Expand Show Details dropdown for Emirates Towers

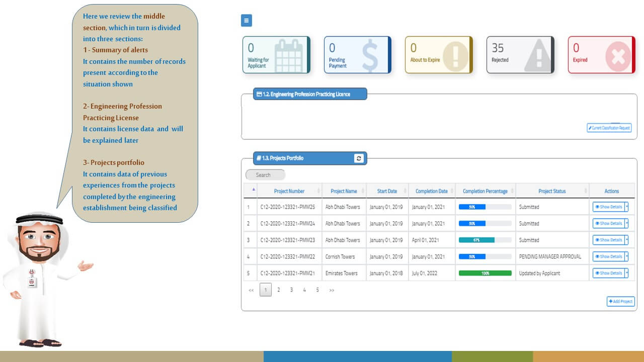[626, 273]
